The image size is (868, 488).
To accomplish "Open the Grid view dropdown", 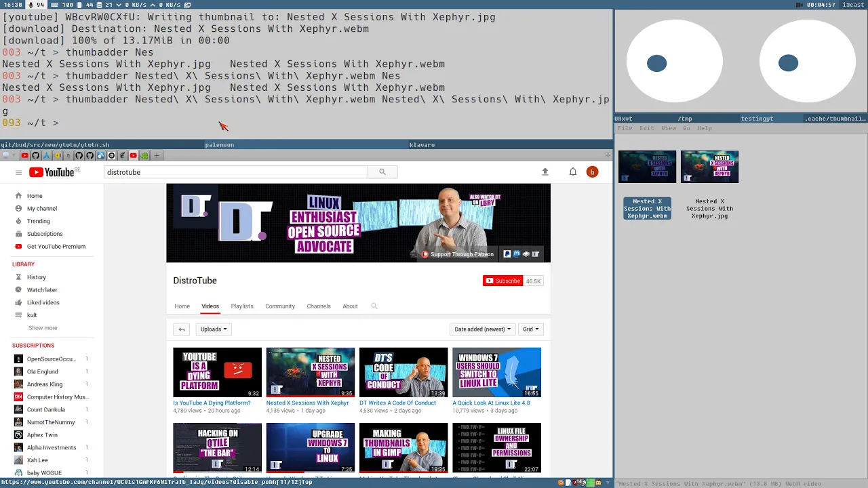I will [530, 329].
